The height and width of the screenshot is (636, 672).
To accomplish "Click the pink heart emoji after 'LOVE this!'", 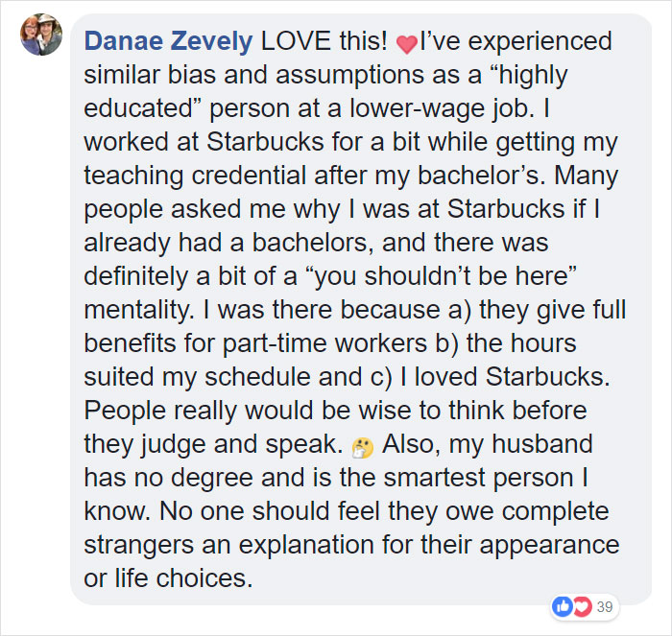I will click(406, 44).
